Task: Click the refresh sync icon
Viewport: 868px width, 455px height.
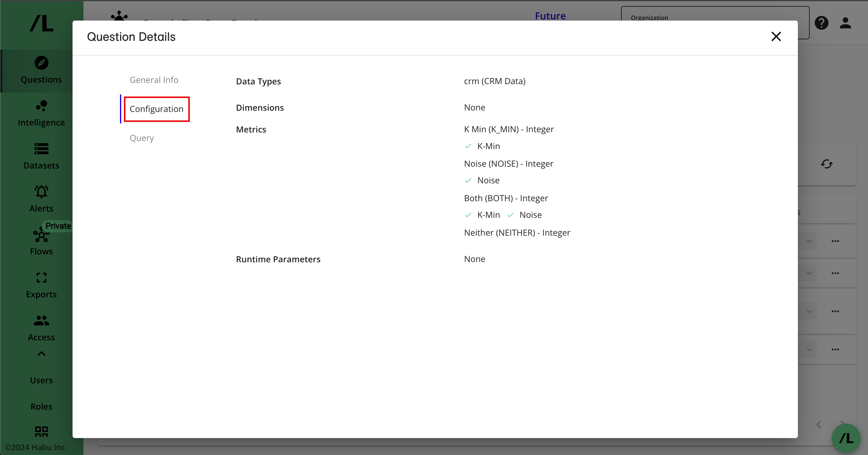Action: click(x=827, y=164)
